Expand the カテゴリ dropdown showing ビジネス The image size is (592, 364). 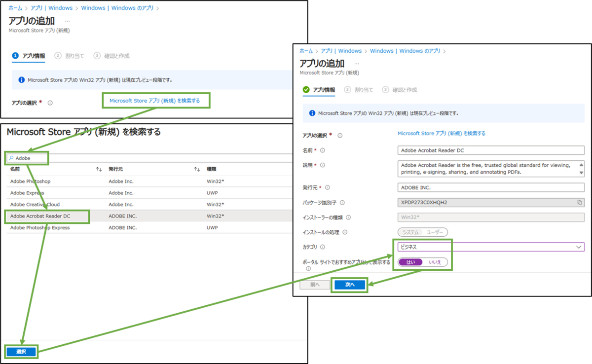click(x=491, y=247)
